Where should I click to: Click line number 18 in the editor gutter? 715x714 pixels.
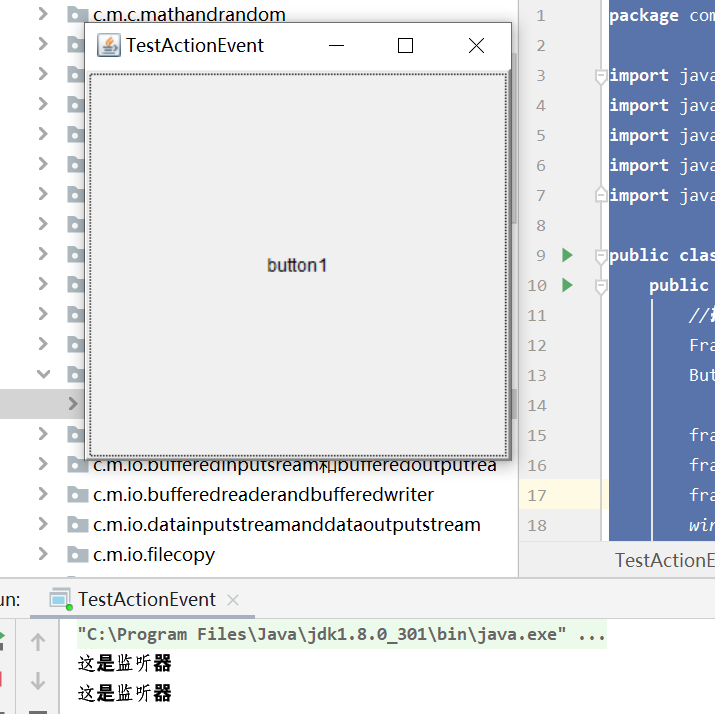click(537, 525)
